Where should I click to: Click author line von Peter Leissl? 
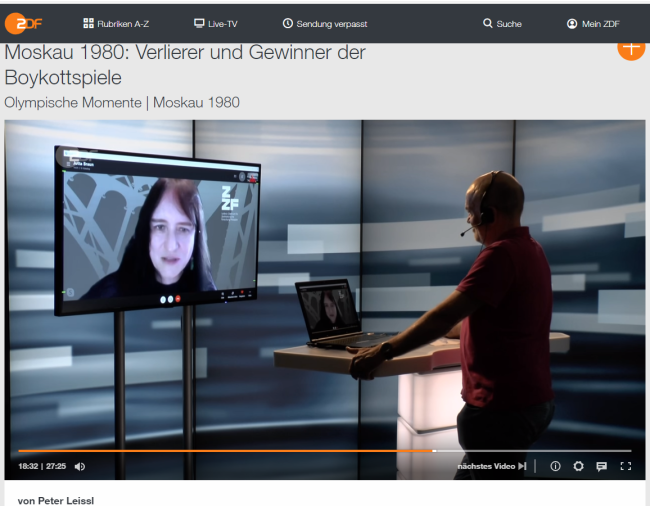(56, 501)
